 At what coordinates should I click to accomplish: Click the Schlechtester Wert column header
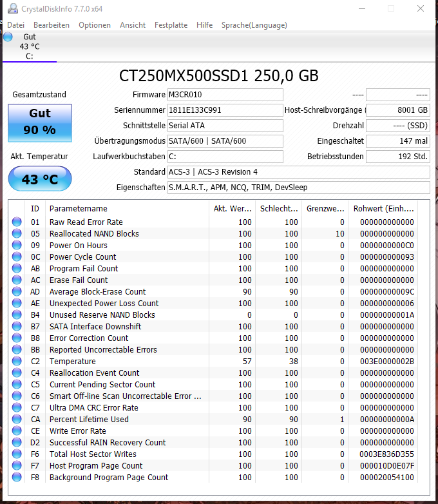point(279,209)
